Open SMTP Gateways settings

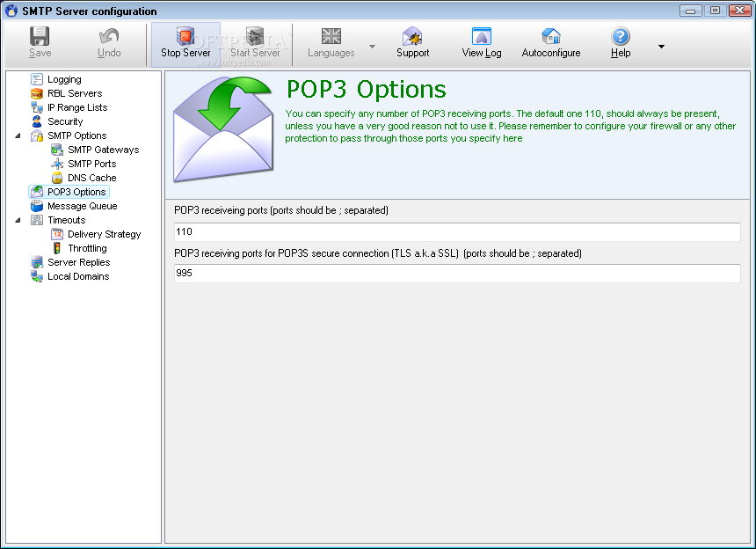tap(103, 150)
